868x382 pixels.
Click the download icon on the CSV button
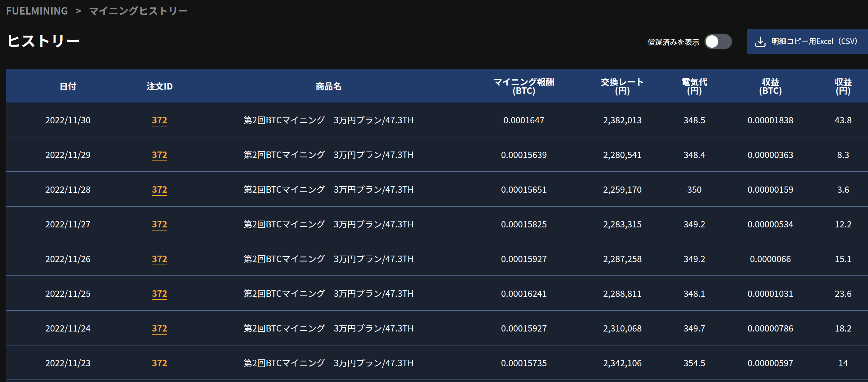click(760, 42)
